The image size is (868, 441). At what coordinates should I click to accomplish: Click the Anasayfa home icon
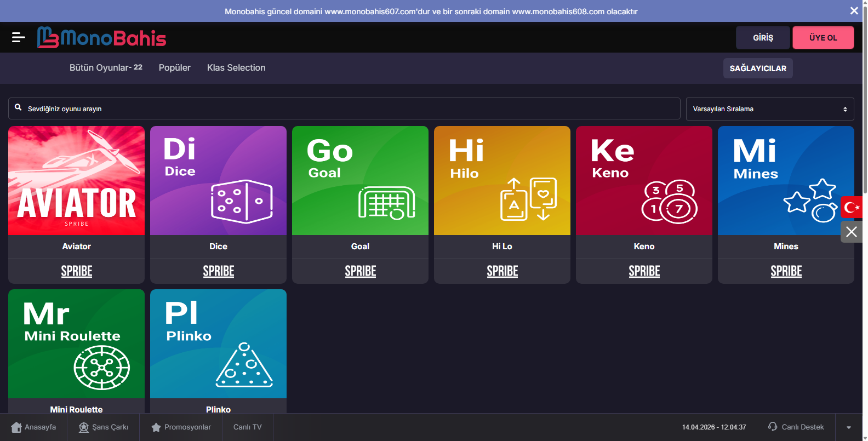pos(16,427)
